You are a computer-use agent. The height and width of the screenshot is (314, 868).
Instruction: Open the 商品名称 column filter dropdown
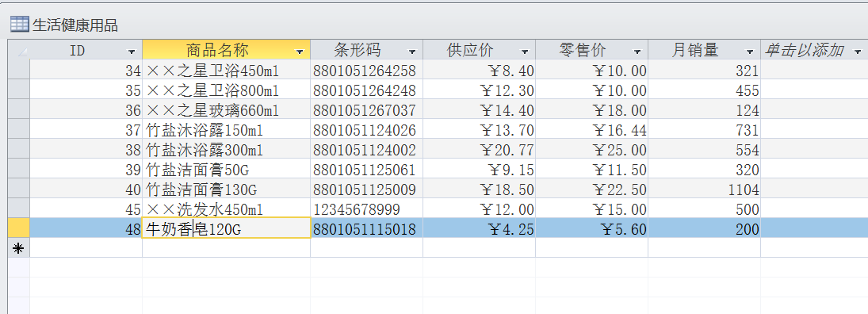click(x=300, y=52)
